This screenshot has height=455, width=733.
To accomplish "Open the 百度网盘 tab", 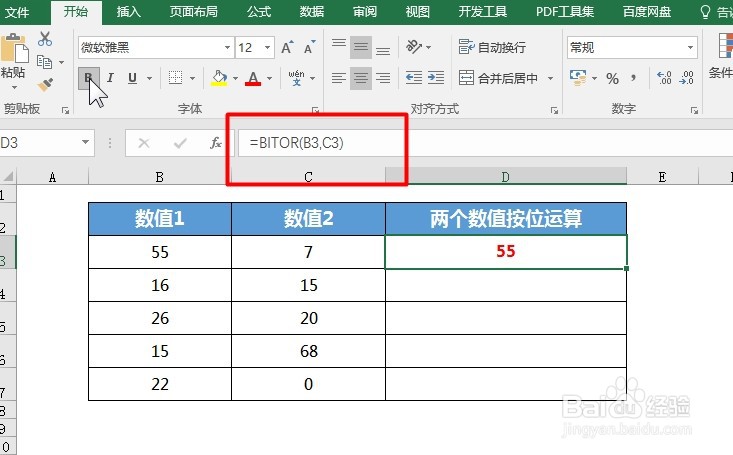I will (647, 12).
